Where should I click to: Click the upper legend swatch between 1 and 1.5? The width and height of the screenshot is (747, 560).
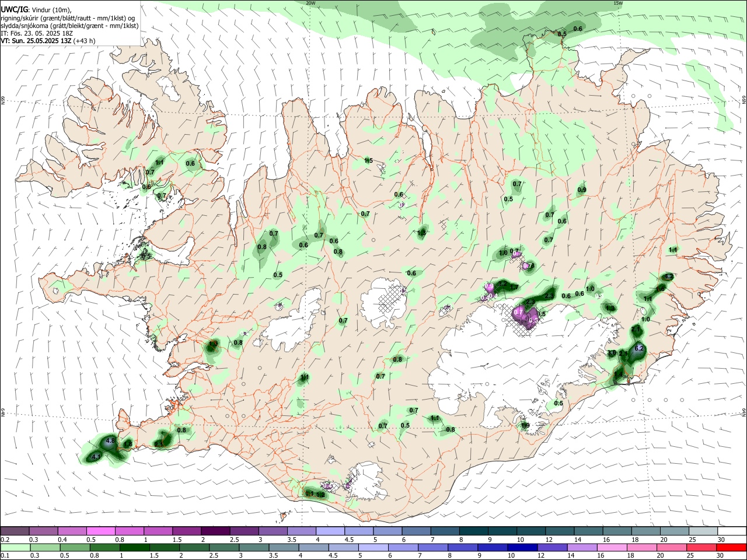[x=158, y=531]
